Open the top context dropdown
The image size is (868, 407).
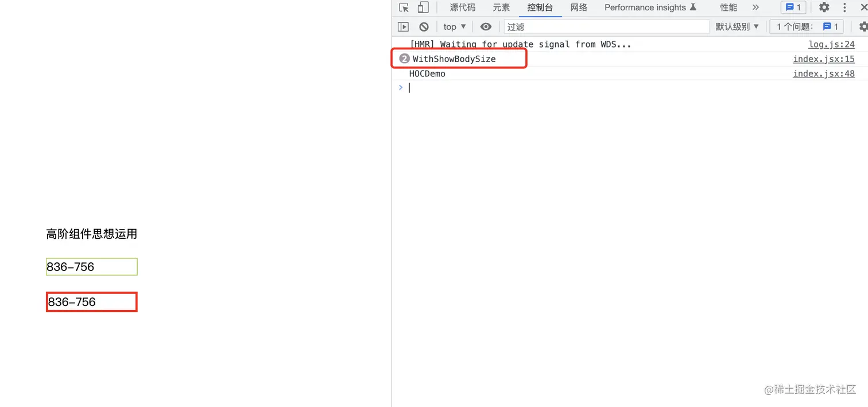455,26
